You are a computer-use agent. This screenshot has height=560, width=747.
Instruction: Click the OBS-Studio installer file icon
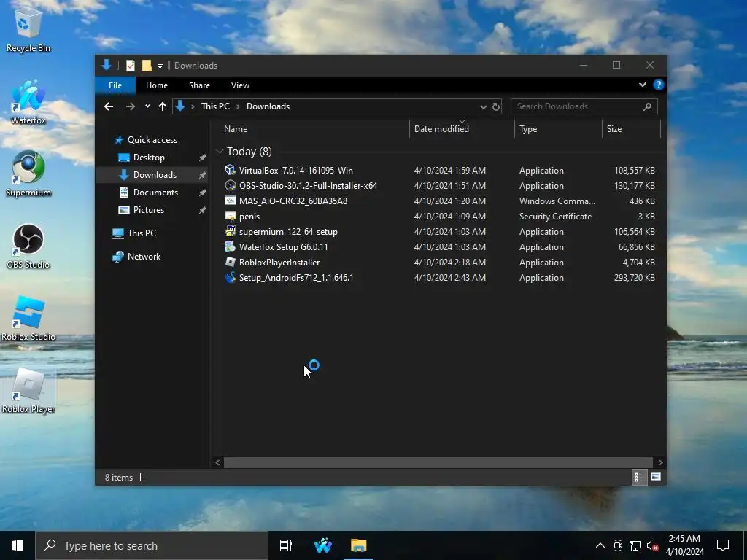(x=230, y=185)
